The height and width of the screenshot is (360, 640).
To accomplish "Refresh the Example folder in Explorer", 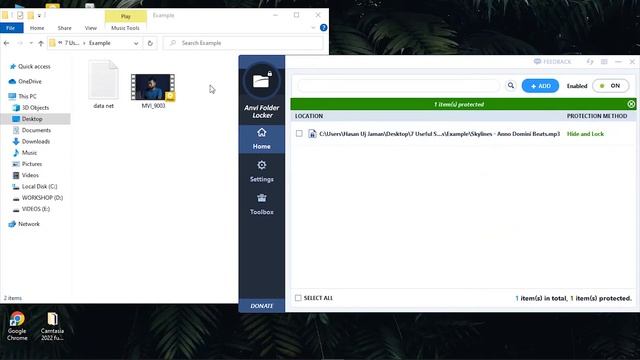I will 150,43.
